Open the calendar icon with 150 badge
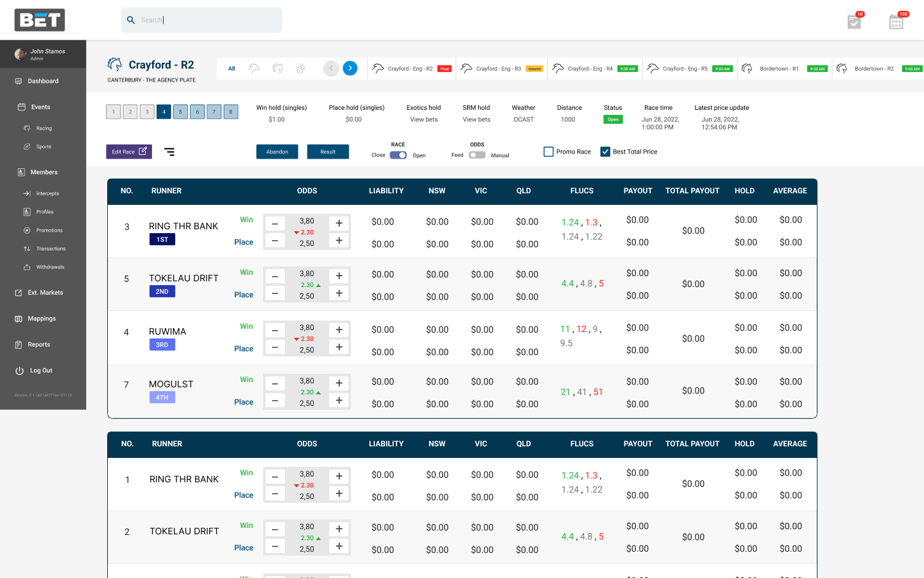 pos(896,22)
